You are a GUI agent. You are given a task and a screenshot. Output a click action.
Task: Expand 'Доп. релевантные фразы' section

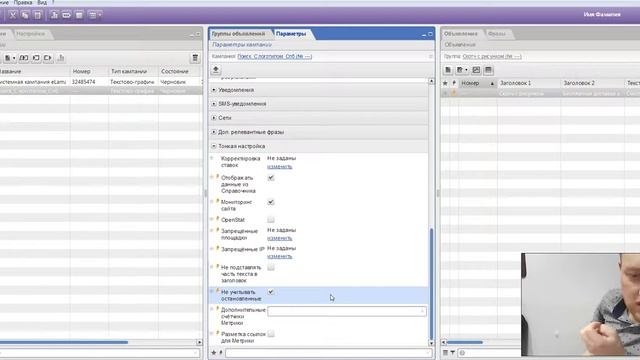[214, 132]
